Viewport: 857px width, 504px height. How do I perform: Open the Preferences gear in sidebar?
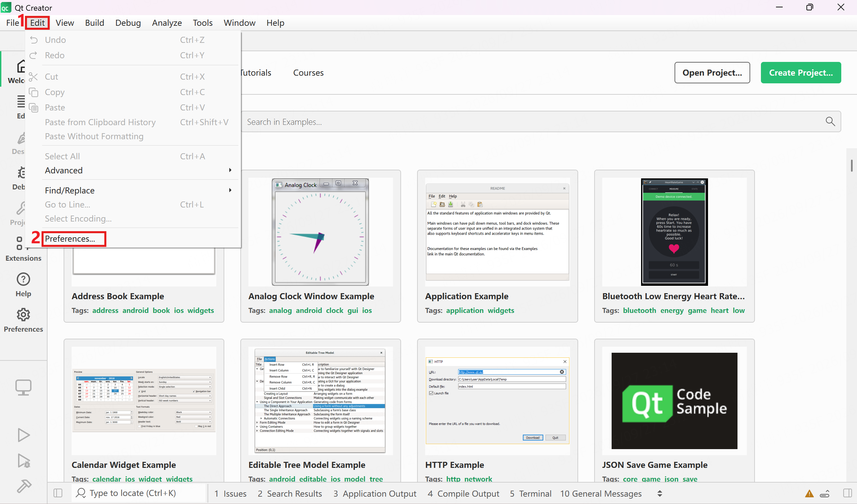point(23,320)
